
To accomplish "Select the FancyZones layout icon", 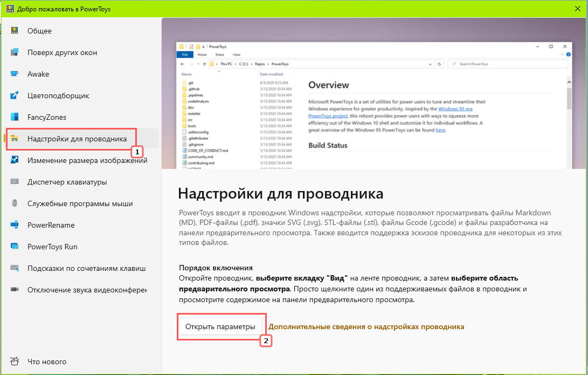I will tap(15, 117).
